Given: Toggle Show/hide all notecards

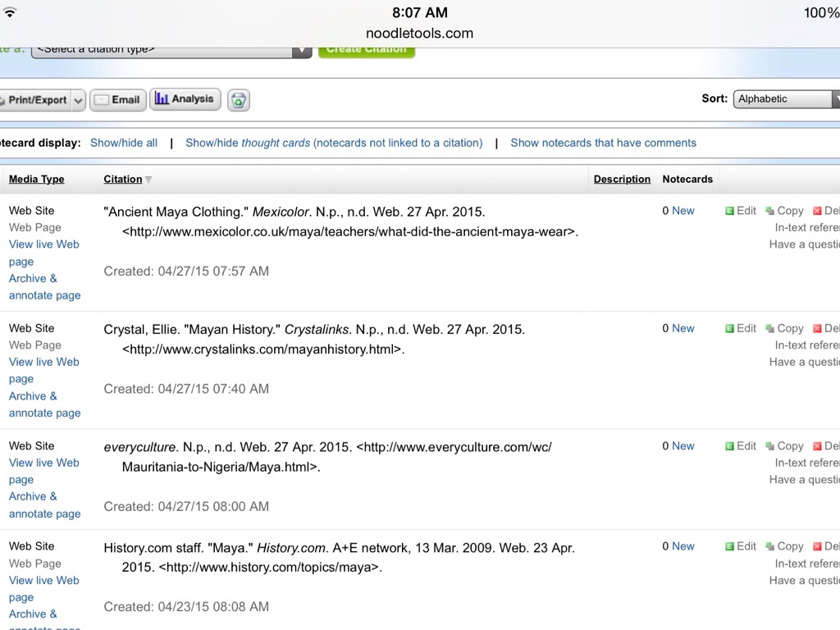Looking at the screenshot, I should pos(124,143).
